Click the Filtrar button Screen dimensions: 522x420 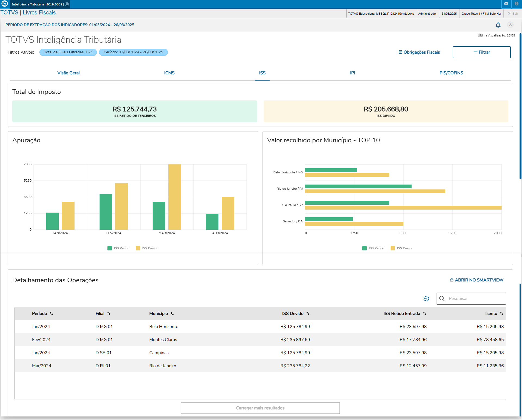[481, 52]
